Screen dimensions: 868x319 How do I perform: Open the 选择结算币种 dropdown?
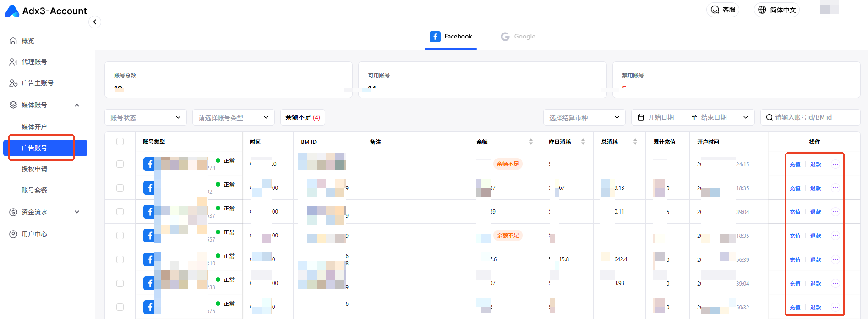click(584, 118)
